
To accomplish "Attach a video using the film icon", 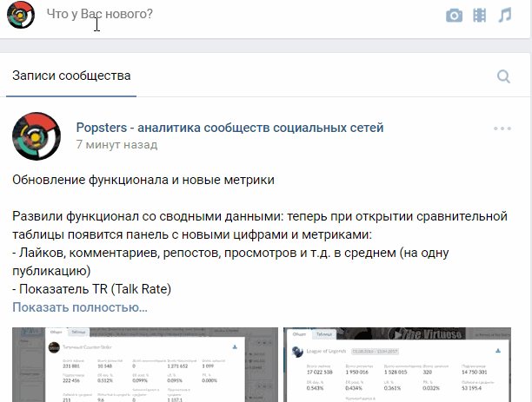I will 480,16.
